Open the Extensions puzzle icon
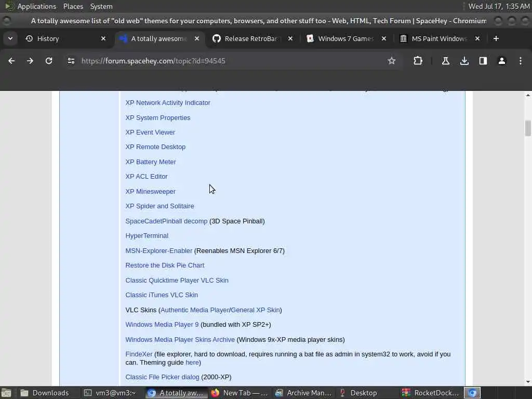532x399 pixels. (418, 61)
